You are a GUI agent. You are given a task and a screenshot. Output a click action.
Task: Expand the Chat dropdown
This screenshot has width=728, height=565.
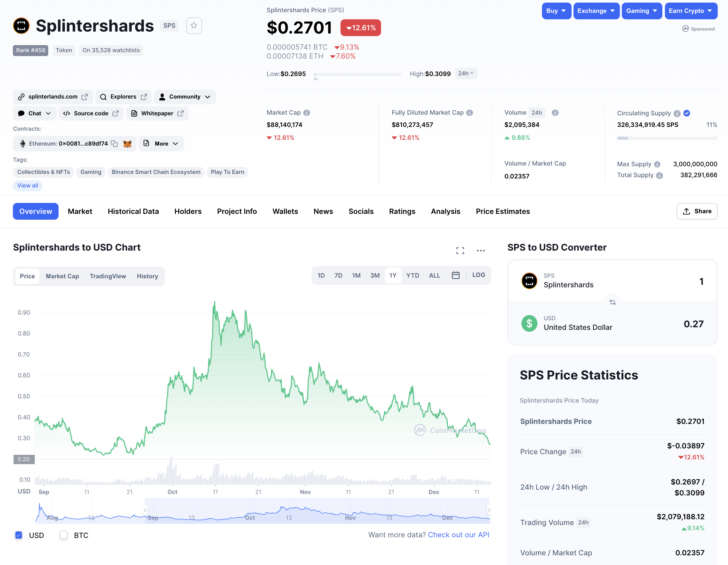tap(35, 113)
